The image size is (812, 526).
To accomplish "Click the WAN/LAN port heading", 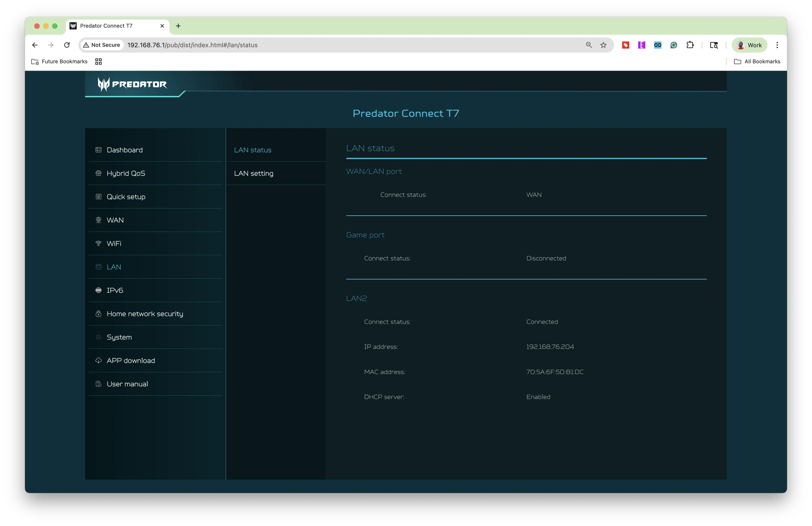I will pos(374,171).
